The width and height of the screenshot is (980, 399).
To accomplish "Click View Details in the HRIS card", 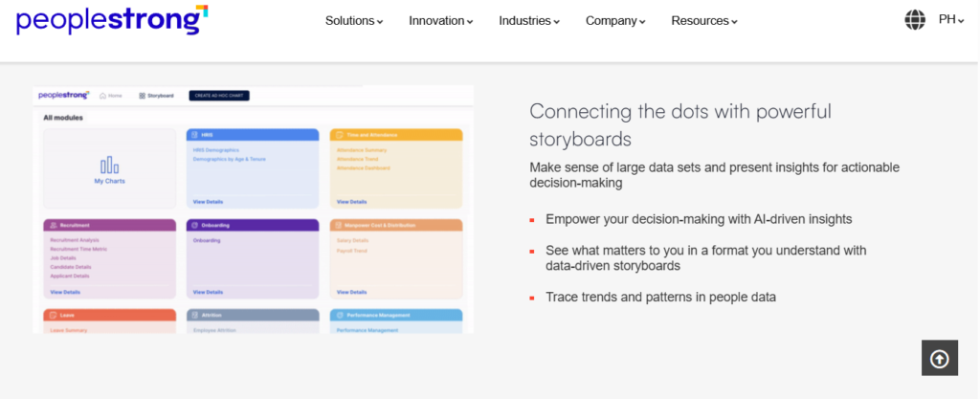I will click(208, 202).
